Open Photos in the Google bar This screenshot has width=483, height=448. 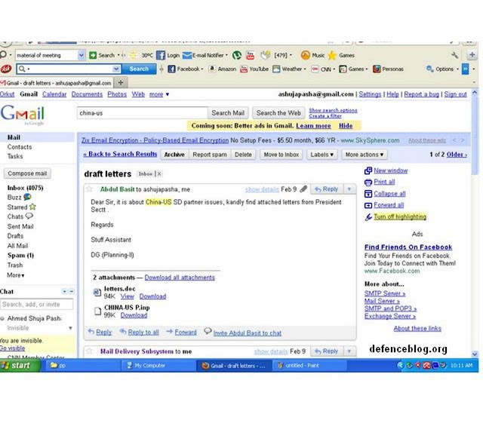[x=117, y=94]
